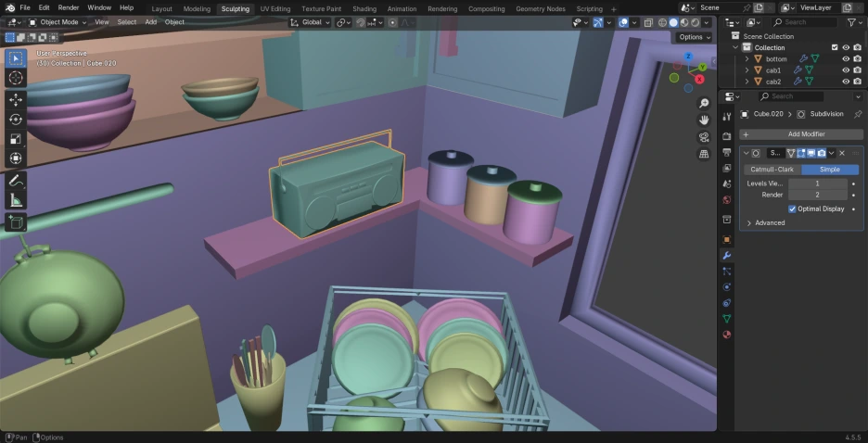Open the Particles properties tab
Image resolution: width=868 pixels, height=443 pixels.
(x=727, y=271)
